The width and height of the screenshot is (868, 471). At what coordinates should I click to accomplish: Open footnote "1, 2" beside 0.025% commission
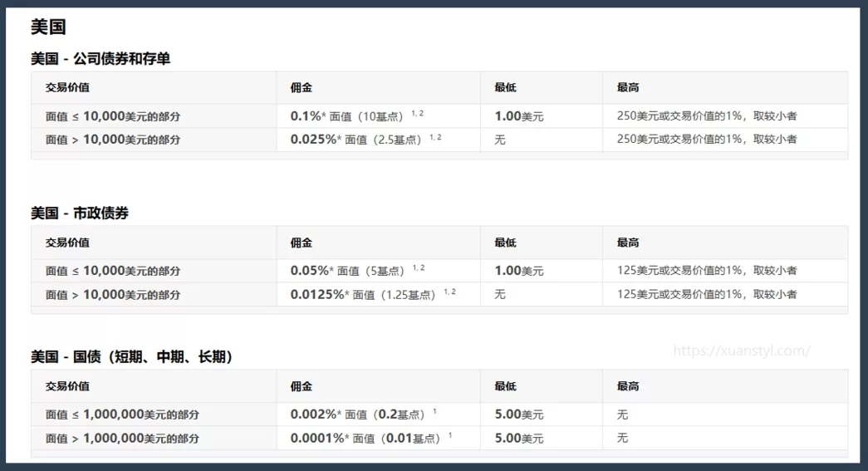coord(435,137)
